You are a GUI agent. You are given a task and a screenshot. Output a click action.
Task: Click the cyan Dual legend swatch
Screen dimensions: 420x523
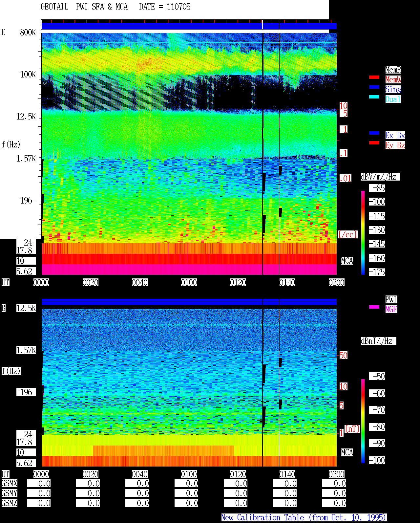click(x=374, y=97)
